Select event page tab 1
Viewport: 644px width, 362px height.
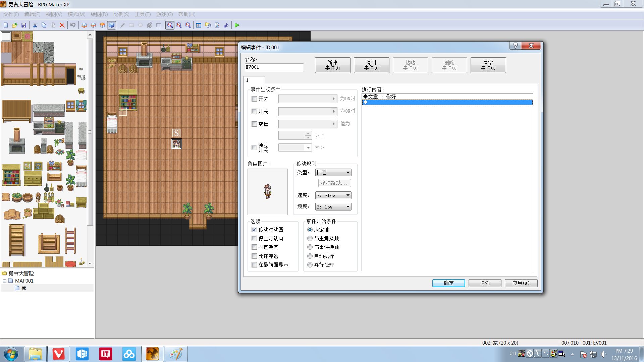(x=254, y=80)
